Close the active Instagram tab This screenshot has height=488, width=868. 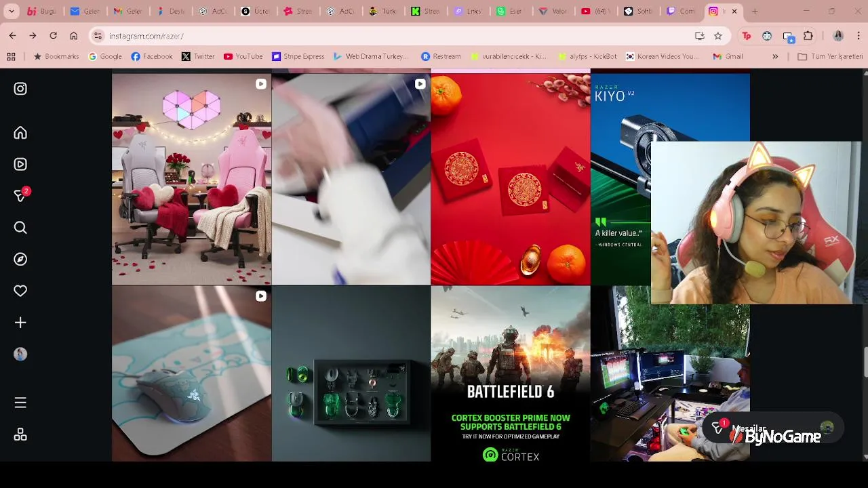[x=734, y=12]
